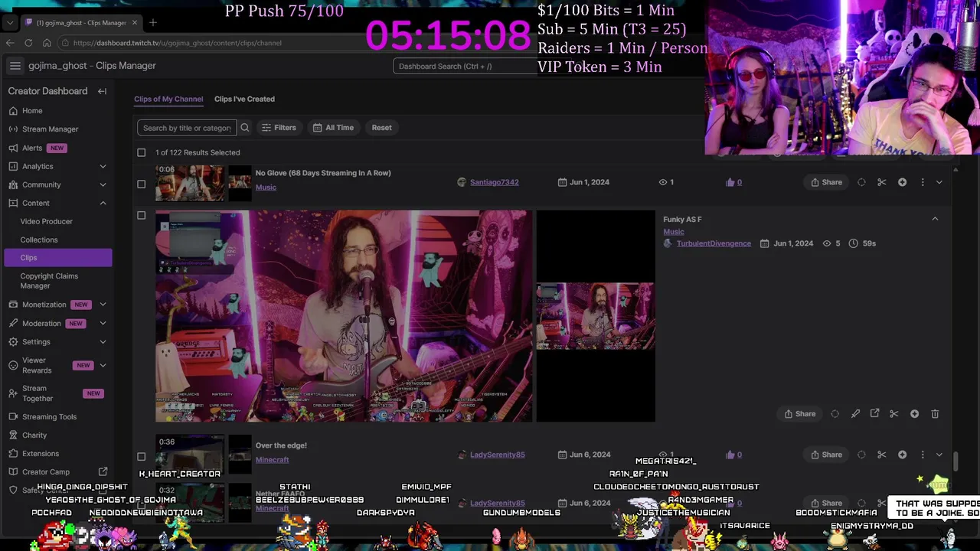The width and height of the screenshot is (980, 551).
Task: Click the clips list vertical scrollbar
Action: [955, 461]
